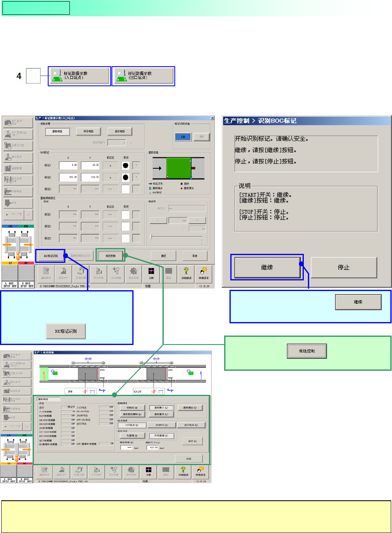The height and width of the screenshot is (533, 392).
Task: Select 入口站点 station option
Action: coord(131,425)
